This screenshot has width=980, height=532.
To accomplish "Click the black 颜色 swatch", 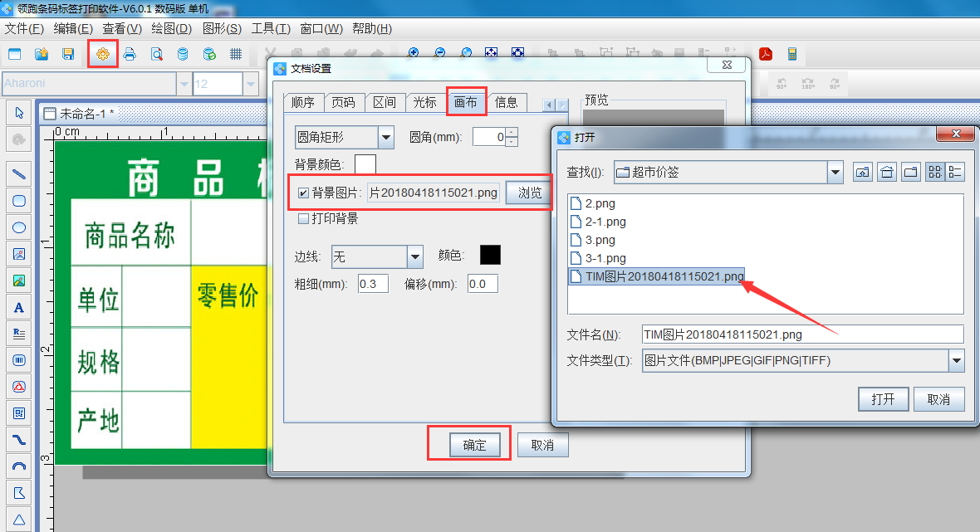I will (x=490, y=257).
